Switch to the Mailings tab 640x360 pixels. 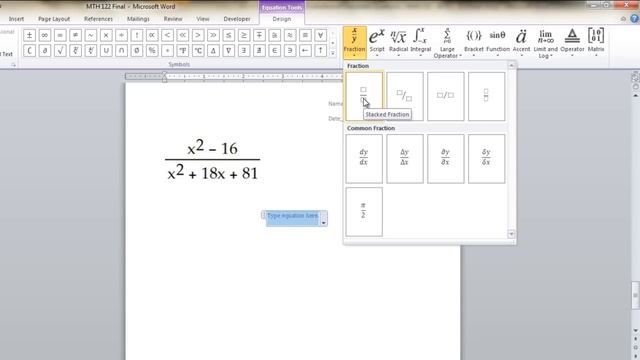(x=138, y=19)
